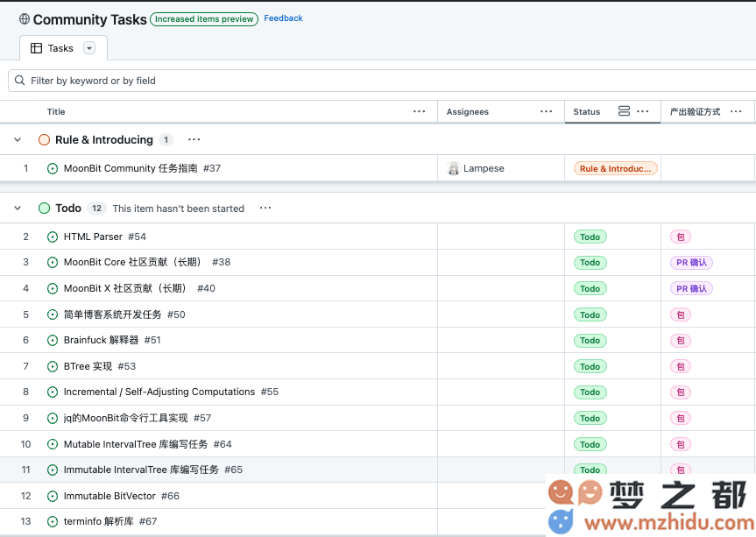Click the green Todo group status circle
The width and height of the screenshot is (756, 537).
pos(44,208)
